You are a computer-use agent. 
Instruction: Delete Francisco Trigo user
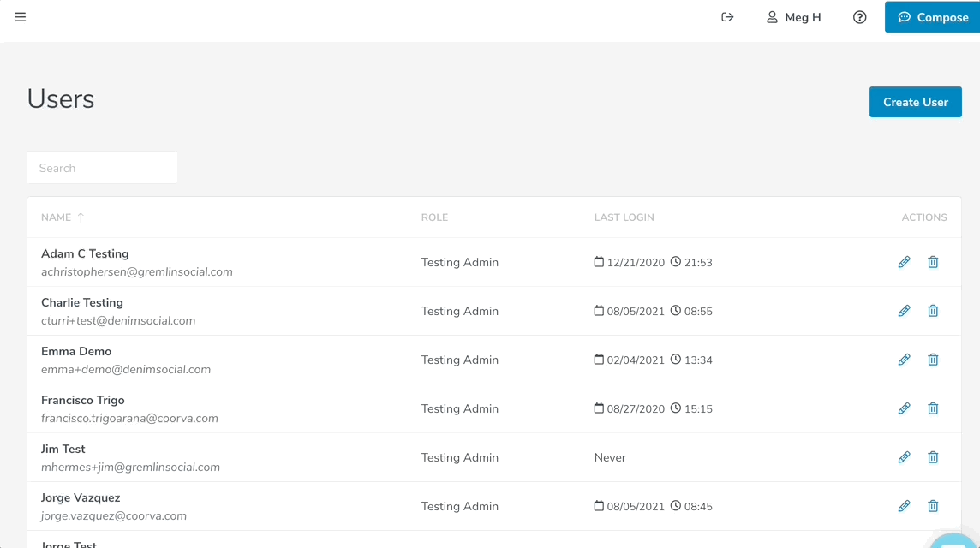click(x=933, y=408)
